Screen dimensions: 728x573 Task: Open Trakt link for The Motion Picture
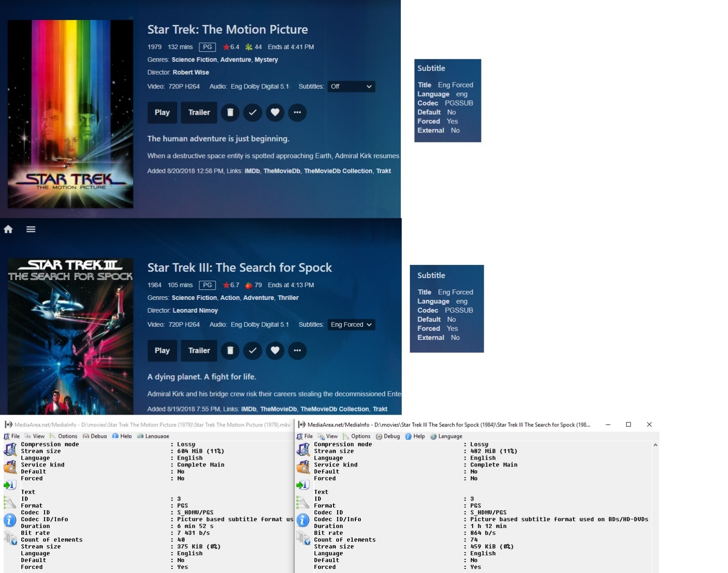(x=384, y=171)
